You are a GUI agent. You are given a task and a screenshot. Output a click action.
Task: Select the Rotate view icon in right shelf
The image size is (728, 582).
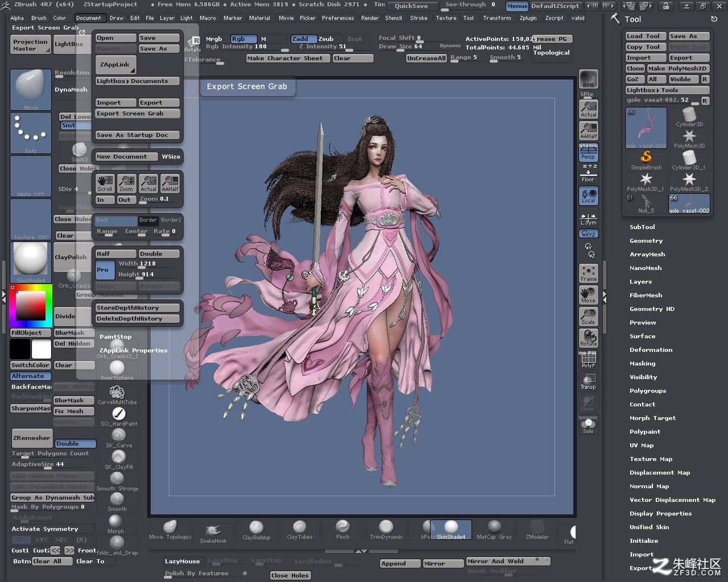coord(588,338)
